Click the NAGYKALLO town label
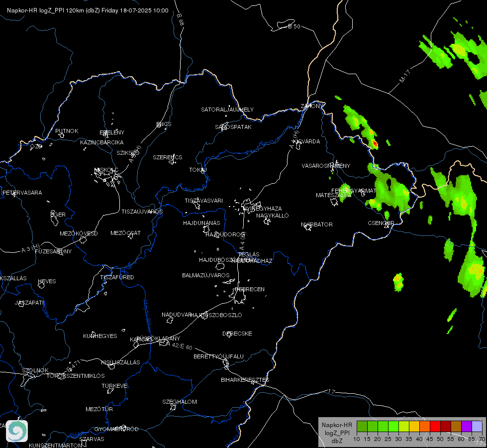 pos(273,216)
